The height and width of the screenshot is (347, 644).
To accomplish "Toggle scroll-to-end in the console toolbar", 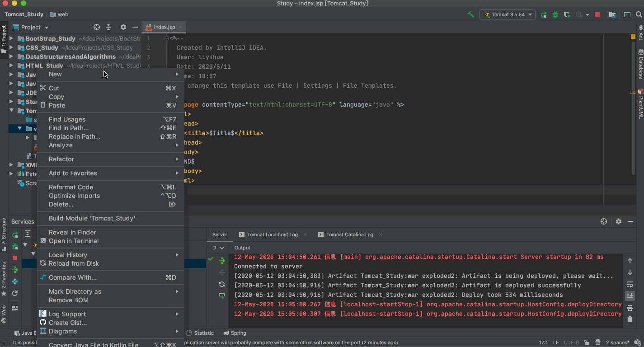I will coord(630,296).
